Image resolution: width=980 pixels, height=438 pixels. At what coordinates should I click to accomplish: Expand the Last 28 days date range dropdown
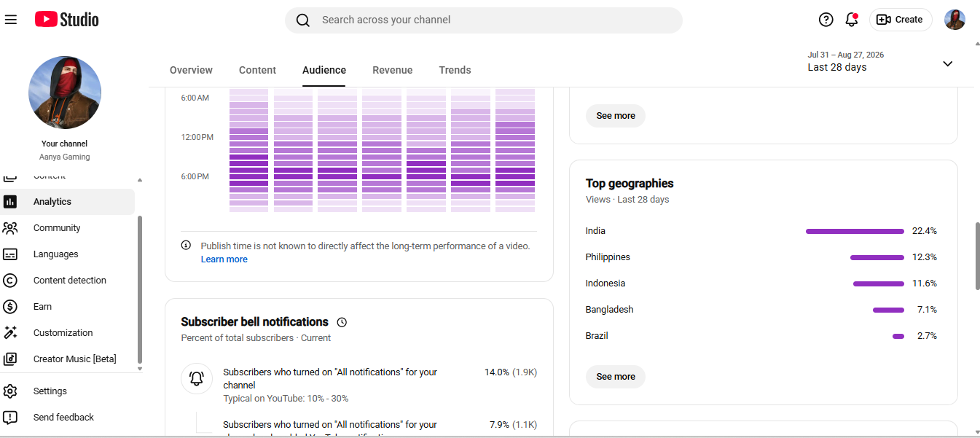(x=880, y=62)
